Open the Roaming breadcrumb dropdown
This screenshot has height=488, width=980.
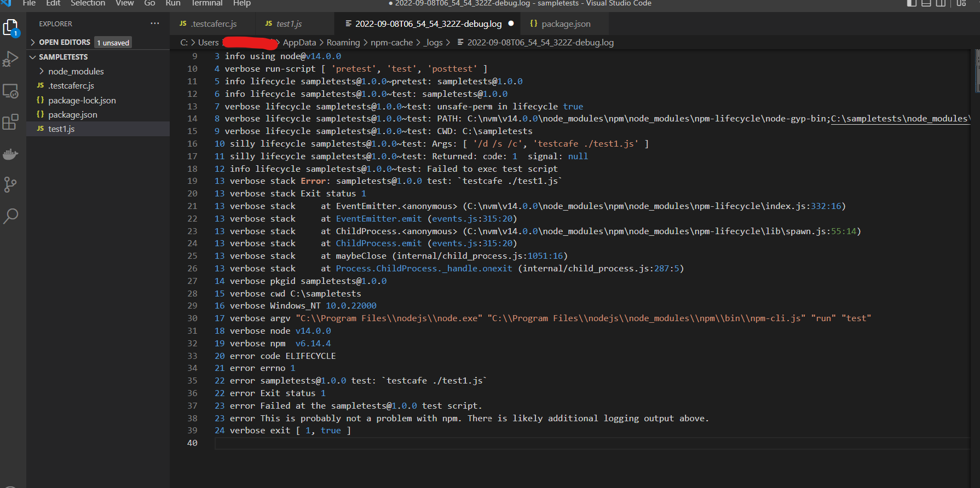click(x=343, y=42)
